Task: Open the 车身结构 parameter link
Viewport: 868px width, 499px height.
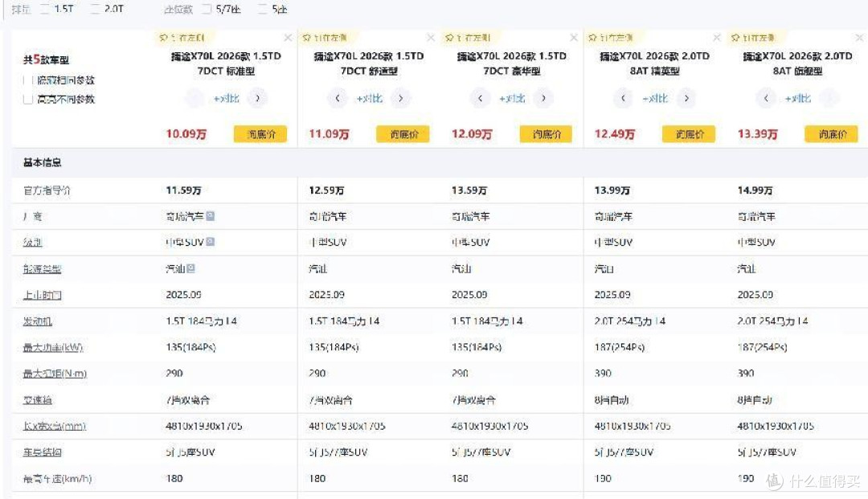Action: [x=42, y=452]
